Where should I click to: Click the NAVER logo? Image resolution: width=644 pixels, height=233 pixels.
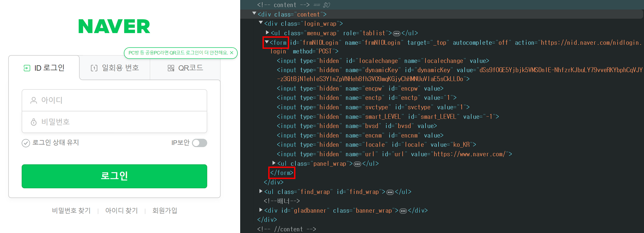114,26
